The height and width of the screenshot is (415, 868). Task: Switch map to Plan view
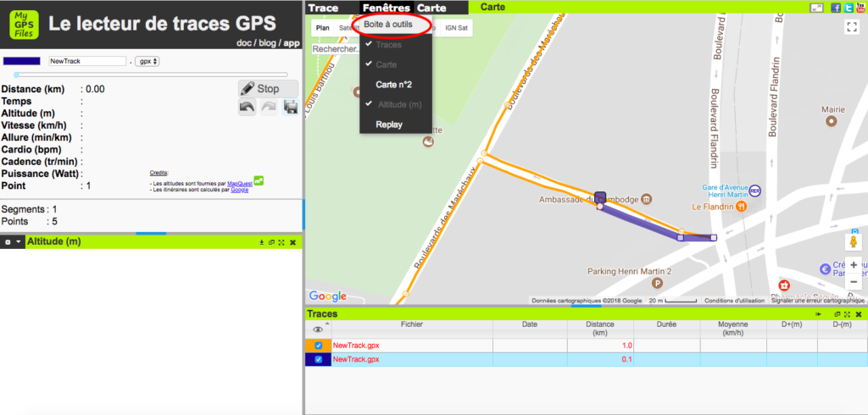[x=323, y=28]
